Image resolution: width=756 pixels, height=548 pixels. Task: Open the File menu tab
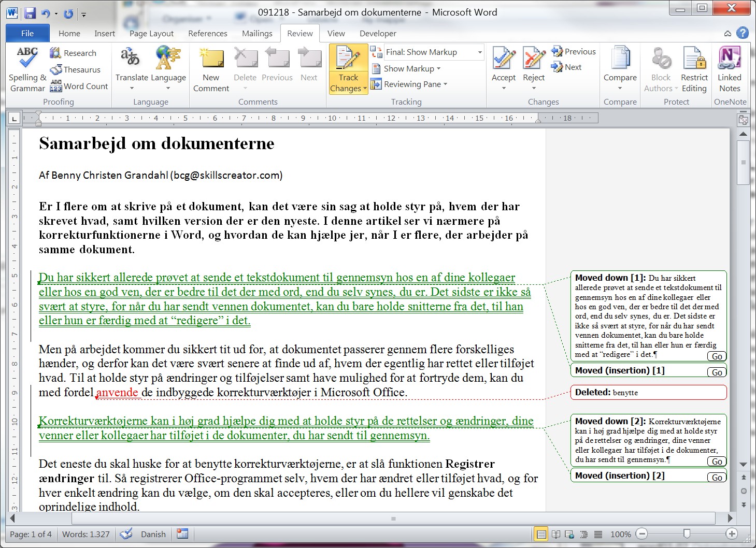[27, 33]
